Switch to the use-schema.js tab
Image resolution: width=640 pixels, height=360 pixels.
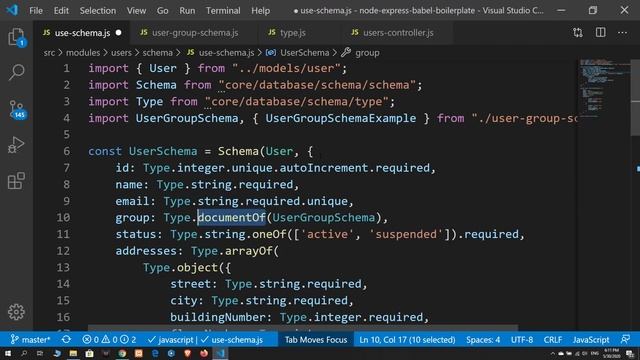82,33
